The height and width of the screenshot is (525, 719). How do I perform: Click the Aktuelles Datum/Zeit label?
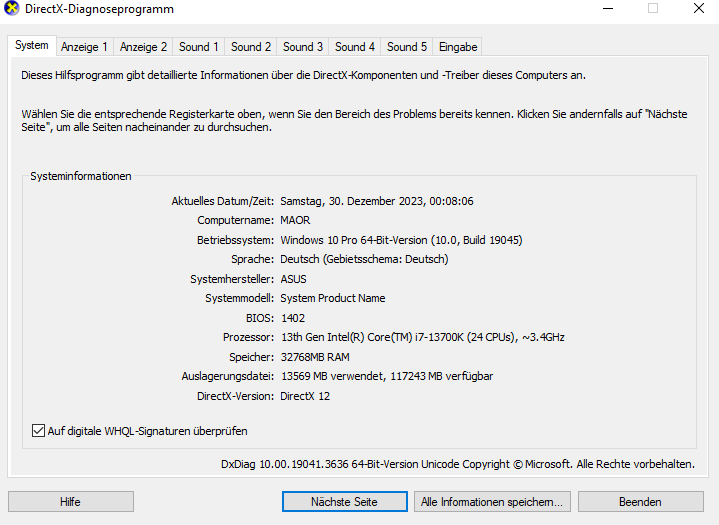pyautogui.click(x=222, y=201)
